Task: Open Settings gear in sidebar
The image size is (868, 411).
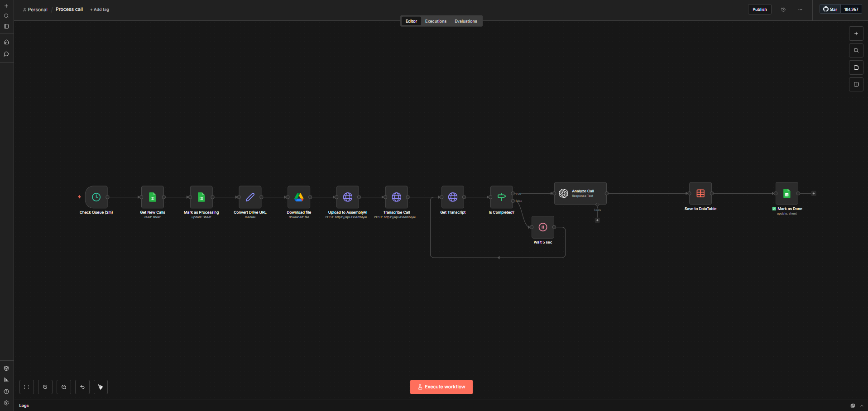Action: [x=6, y=403]
